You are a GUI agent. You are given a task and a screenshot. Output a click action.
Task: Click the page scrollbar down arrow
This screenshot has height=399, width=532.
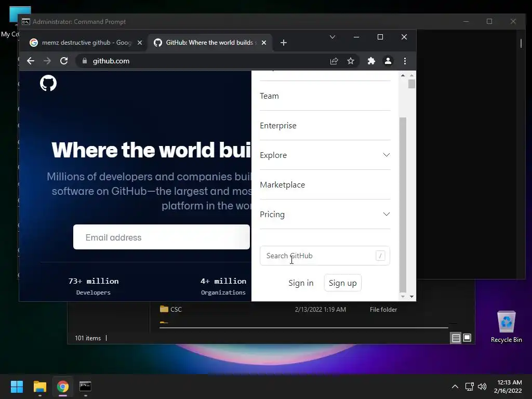[x=411, y=297]
